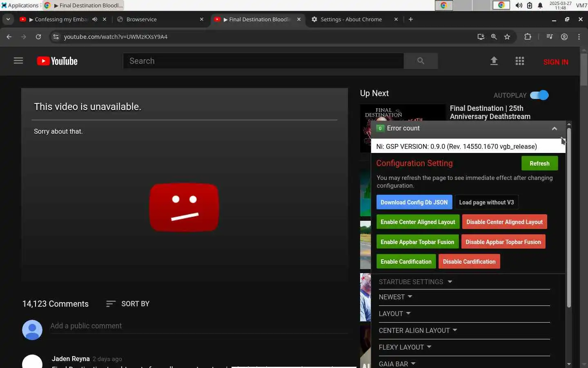Close the Settings - About Chrome tab
Screen dimensions: 588x368
point(396,19)
